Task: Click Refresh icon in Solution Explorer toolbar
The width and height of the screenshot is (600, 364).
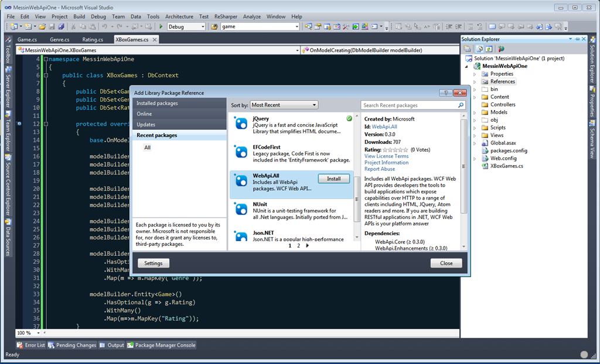Action: pos(489,49)
